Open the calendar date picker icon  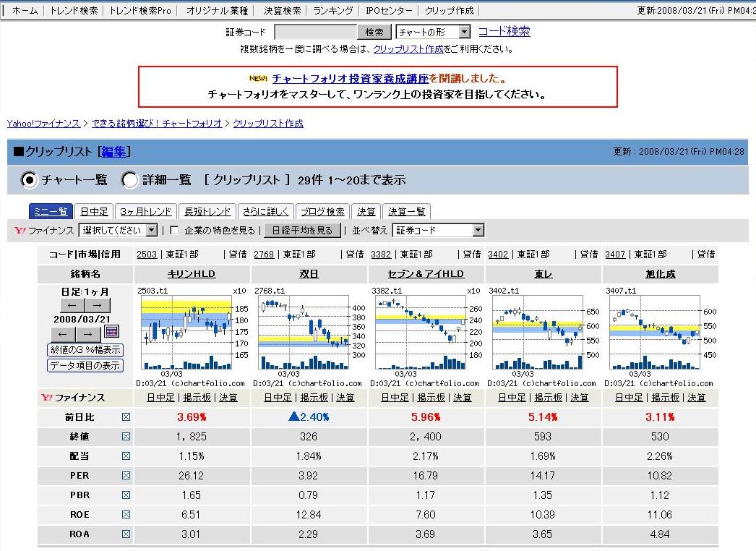pyautogui.click(x=111, y=332)
